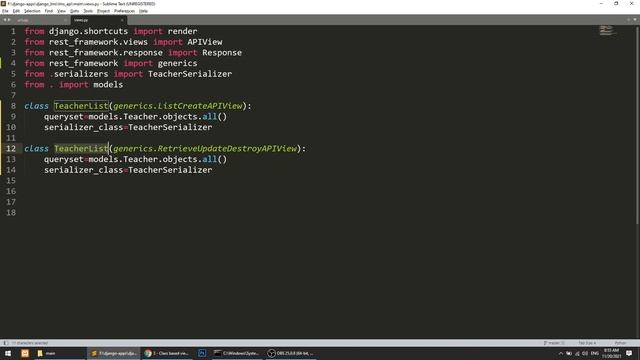
Task: Open Python syntax selector in status bar
Action: point(620,343)
